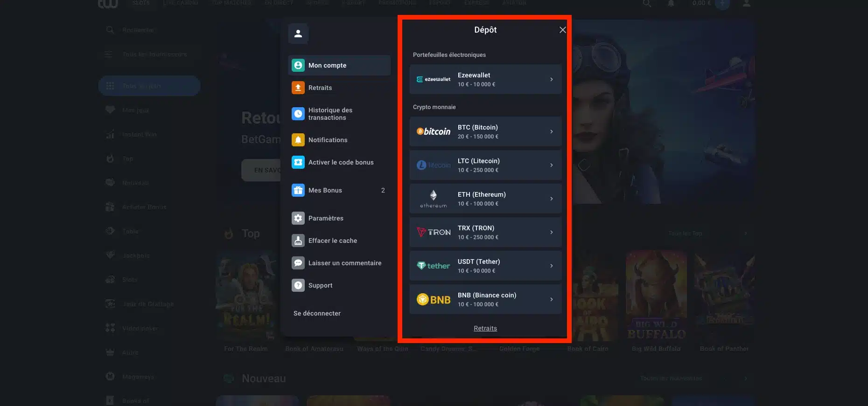Click the bitcoin logo
This screenshot has height=406, width=868.
coord(434,131)
